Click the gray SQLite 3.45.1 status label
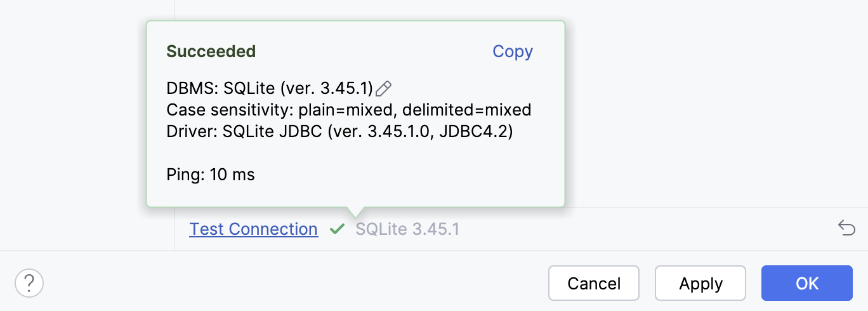The height and width of the screenshot is (311, 868). click(x=407, y=229)
